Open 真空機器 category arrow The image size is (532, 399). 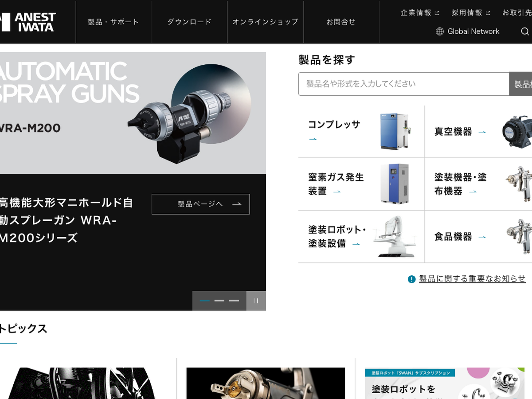pos(482,132)
